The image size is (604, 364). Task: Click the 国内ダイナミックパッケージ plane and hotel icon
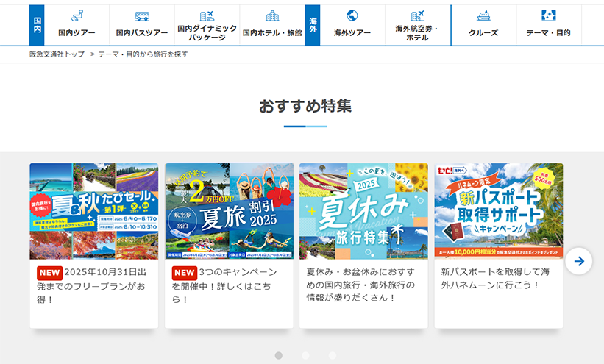207,15
